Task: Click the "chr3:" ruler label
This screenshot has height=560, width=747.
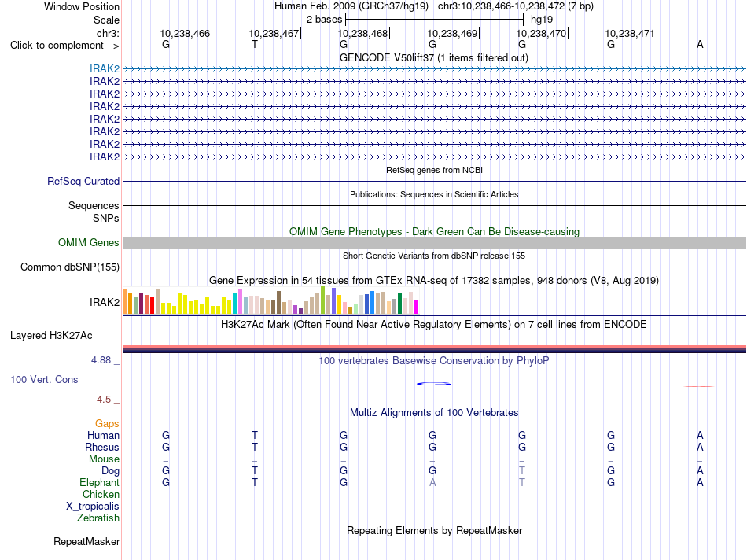Action: click(108, 33)
